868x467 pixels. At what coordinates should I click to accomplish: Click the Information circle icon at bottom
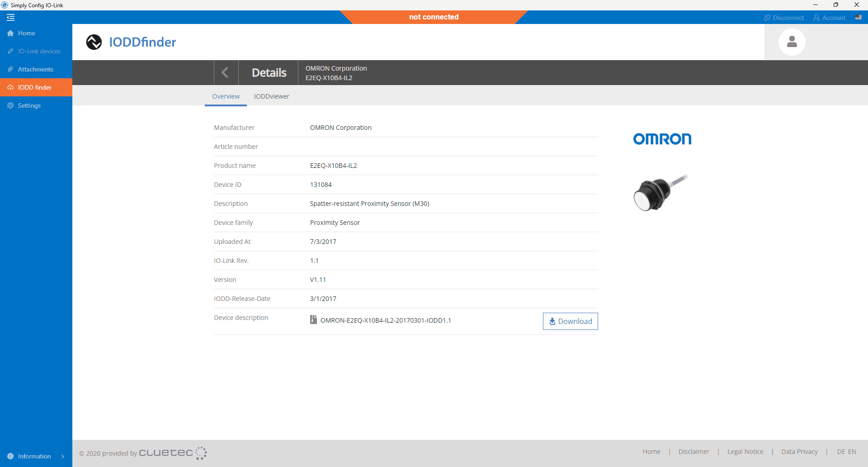click(10, 456)
